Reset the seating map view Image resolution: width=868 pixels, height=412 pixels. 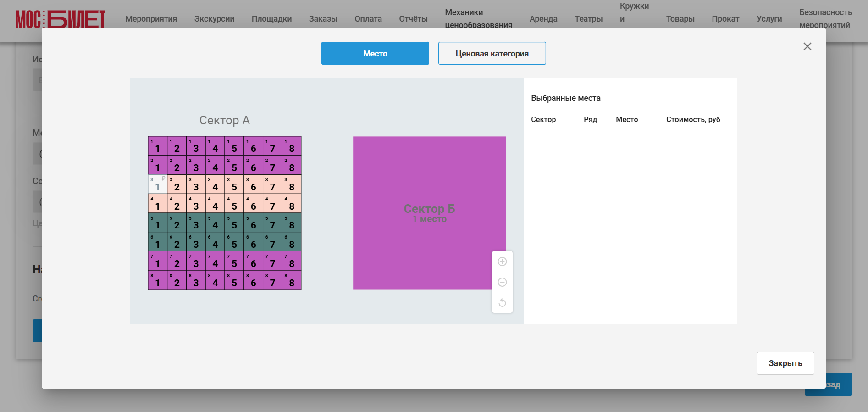point(502,303)
